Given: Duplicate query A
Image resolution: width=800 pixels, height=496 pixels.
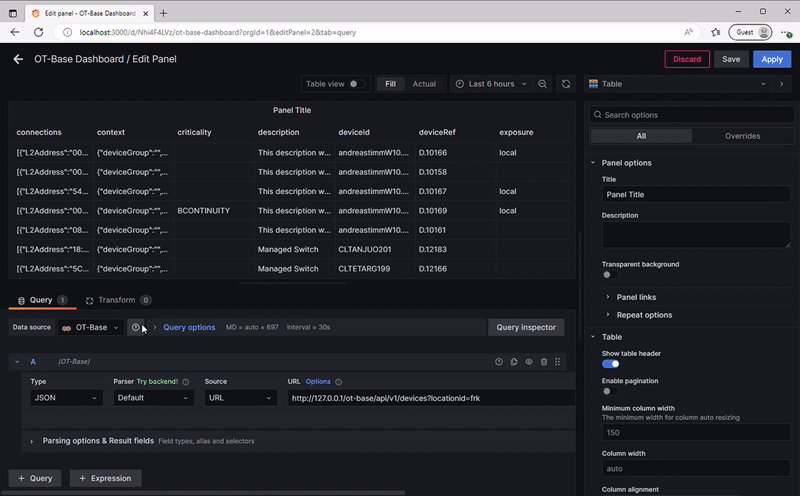Looking at the screenshot, I should point(514,361).
